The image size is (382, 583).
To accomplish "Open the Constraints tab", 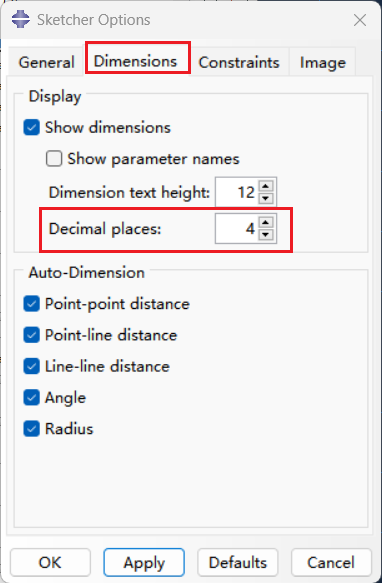I will point(239,62).
